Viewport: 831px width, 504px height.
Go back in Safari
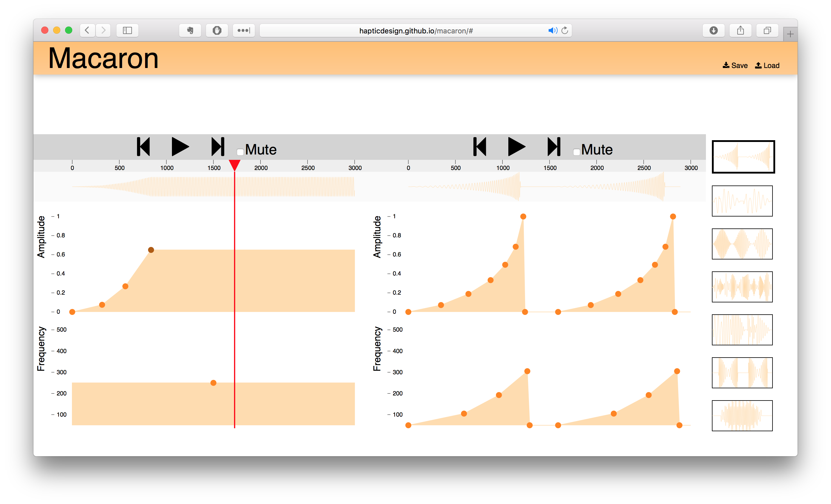tap(87, 30)
